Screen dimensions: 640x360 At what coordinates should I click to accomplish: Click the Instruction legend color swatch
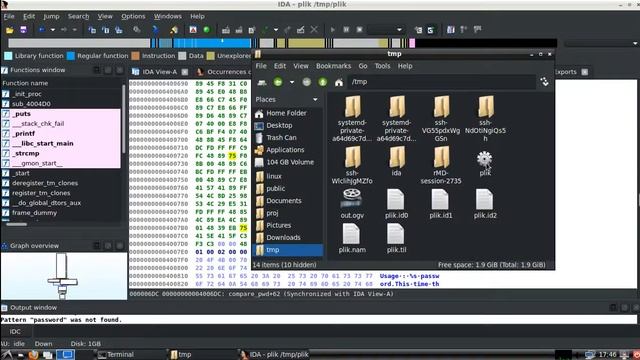point(136,56)
